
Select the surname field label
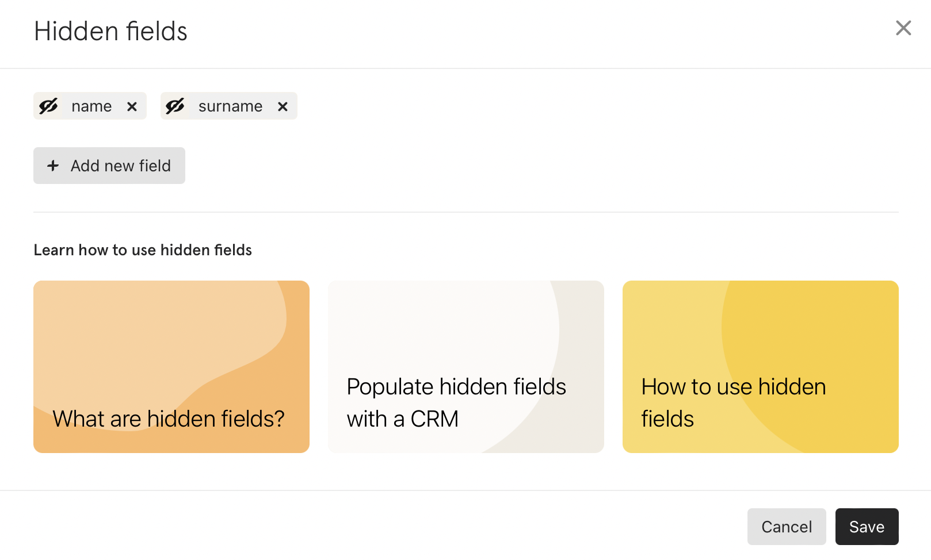pos(230,106)
